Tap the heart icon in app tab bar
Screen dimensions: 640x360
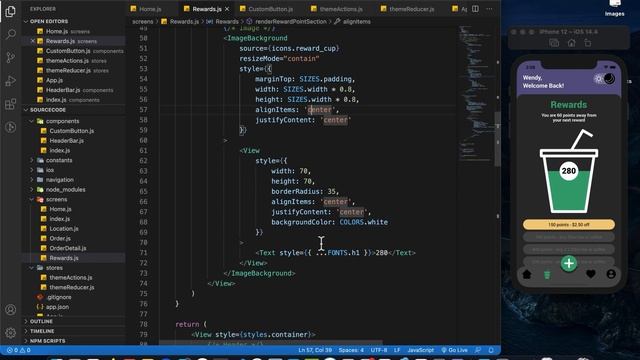click(591, 274)
